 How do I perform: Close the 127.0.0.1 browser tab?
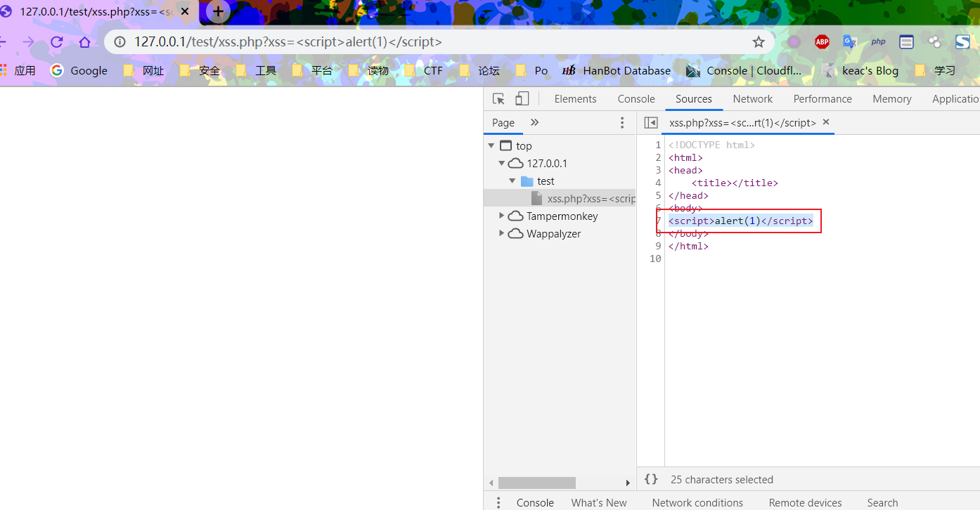[x=186, y=11]
